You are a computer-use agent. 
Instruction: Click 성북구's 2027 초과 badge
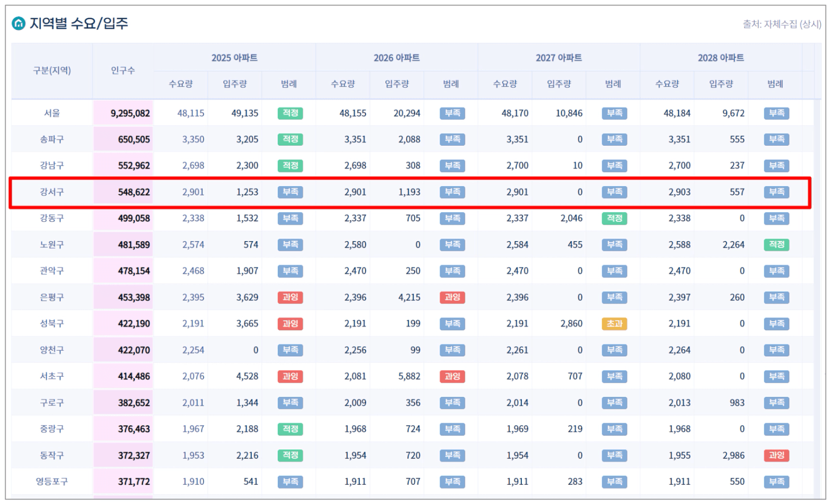614,323
